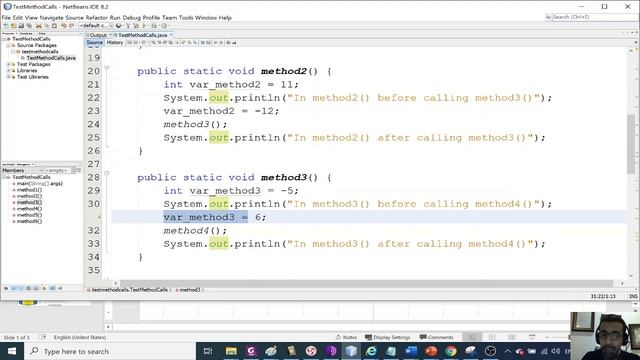The width and height of the screenshot is (640, 360).
Task: Click the Build Project hammer icon
Action: [128, 26]
